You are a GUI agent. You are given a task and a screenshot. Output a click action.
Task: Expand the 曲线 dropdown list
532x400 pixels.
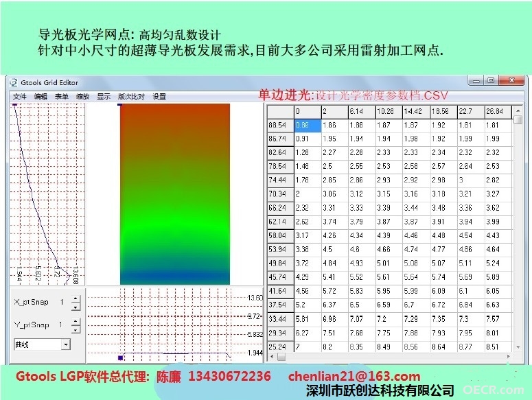(65, 344)
